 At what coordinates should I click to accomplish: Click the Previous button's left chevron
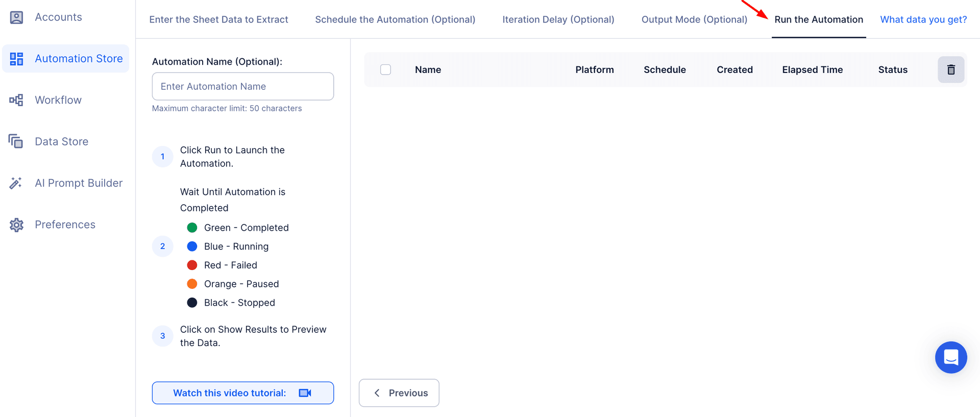click(x=377, y=393)
